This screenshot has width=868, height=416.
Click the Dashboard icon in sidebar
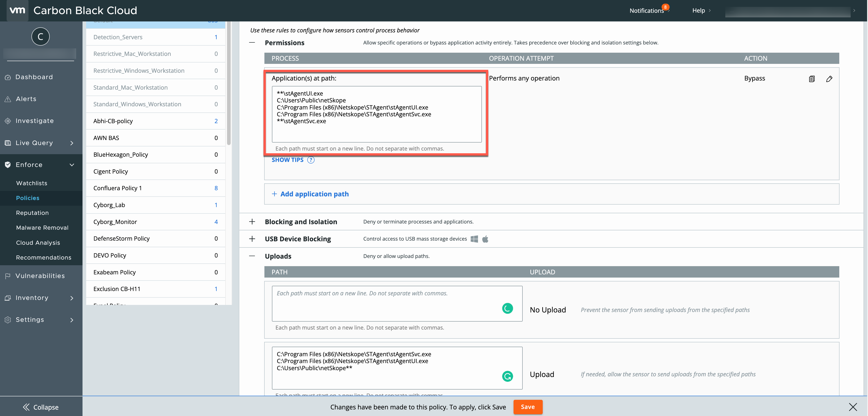click(8, 77)
